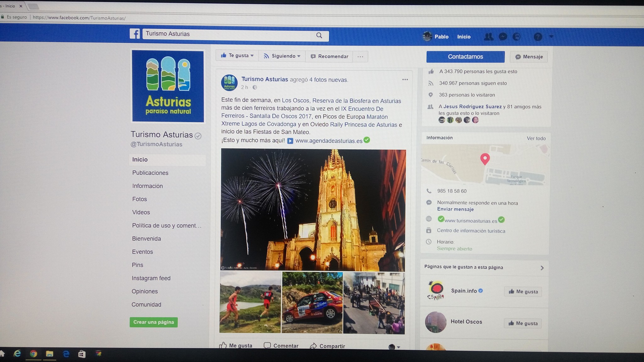Click Compartir under the post
Viewport: 644px width, 362px height.
tap(327, 346)
